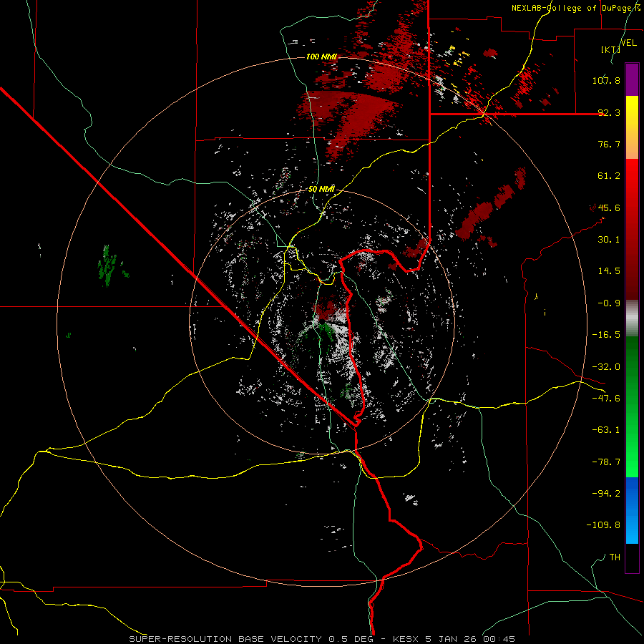Screen dimensions: 644x644
Task: Select the 30.1 legend value
Action: click(609, 240)
